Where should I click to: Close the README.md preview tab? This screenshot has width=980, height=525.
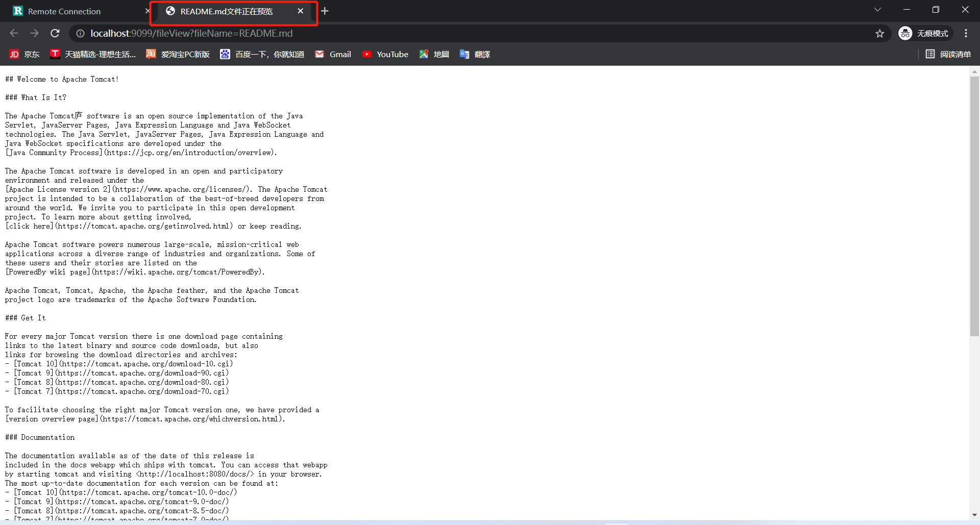click(301, 11)
